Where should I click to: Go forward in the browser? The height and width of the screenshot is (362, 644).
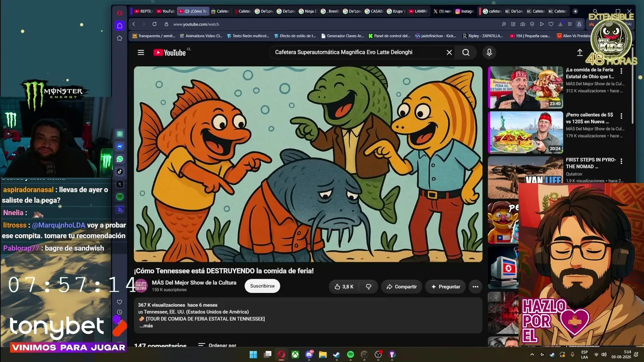(143, 24)
